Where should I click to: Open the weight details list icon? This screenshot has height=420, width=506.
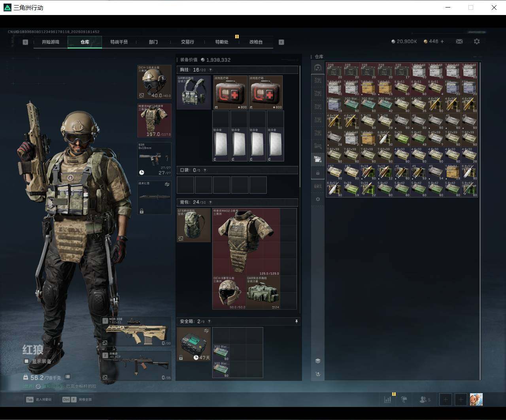(68, 377)
